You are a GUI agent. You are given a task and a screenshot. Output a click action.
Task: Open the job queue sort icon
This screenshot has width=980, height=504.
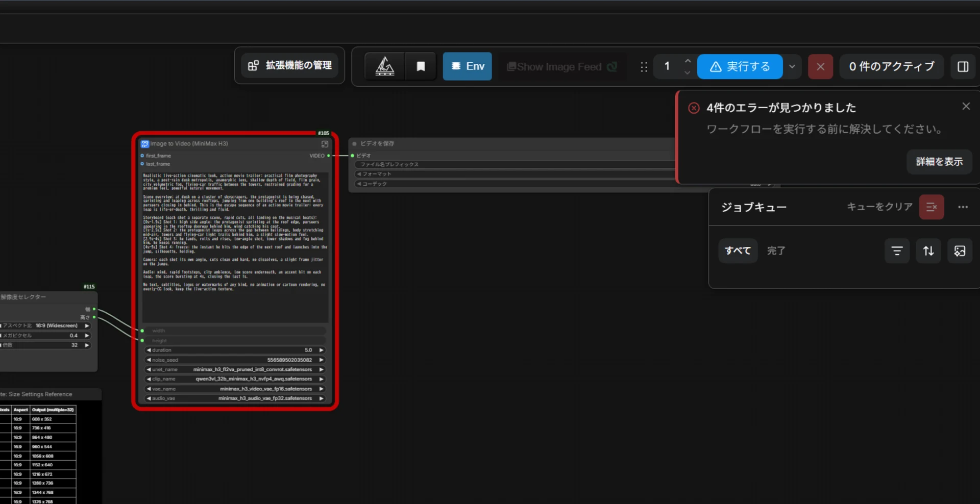(928, 250)
